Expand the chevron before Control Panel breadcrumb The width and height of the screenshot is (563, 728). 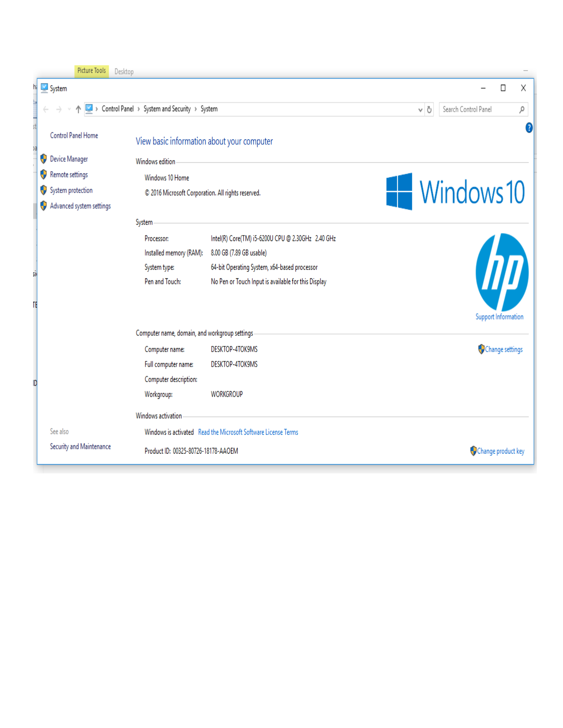tap(97, 109)
